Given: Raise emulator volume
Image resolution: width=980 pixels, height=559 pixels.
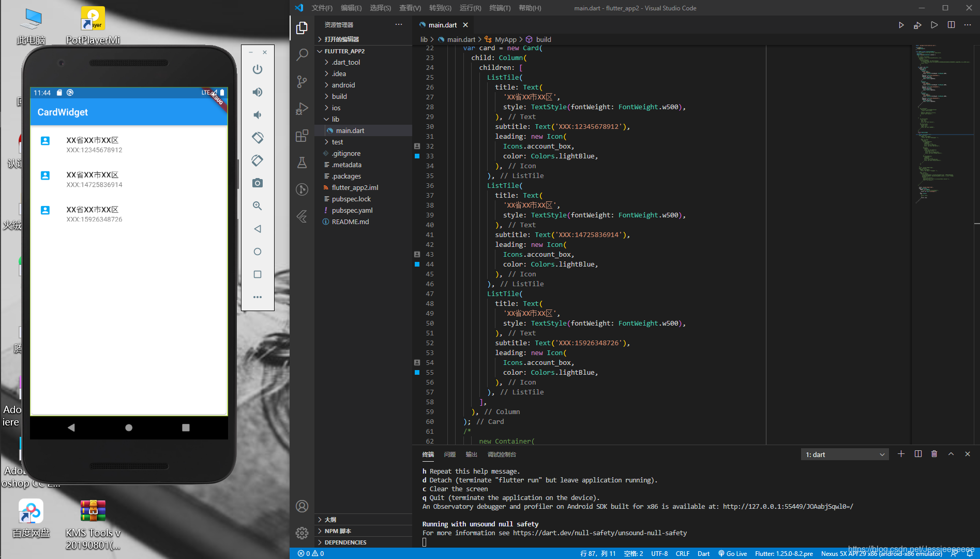Looking at the screenshot, I should pos(258,92).
